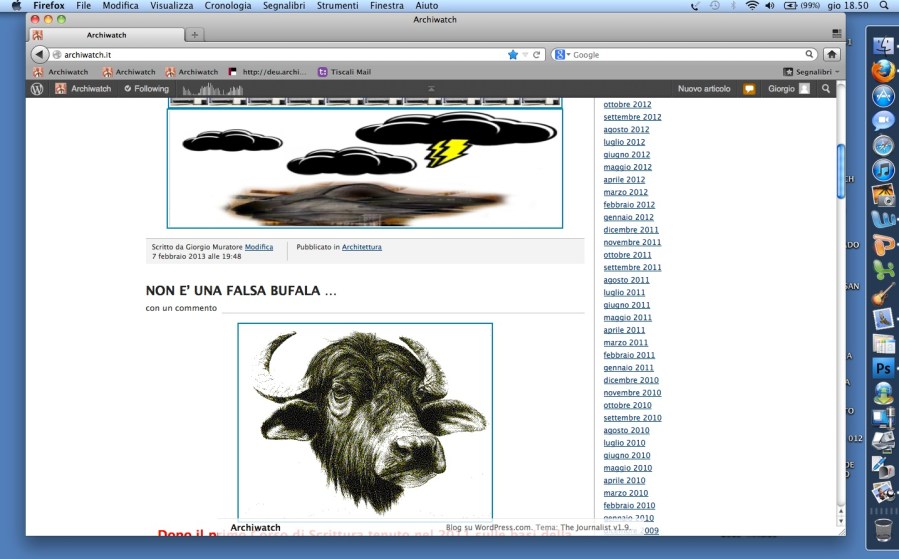The height and width of the screenshot is (559, 899).
Task: Go to the Firefox home page icon
Action: coord(831,54)
